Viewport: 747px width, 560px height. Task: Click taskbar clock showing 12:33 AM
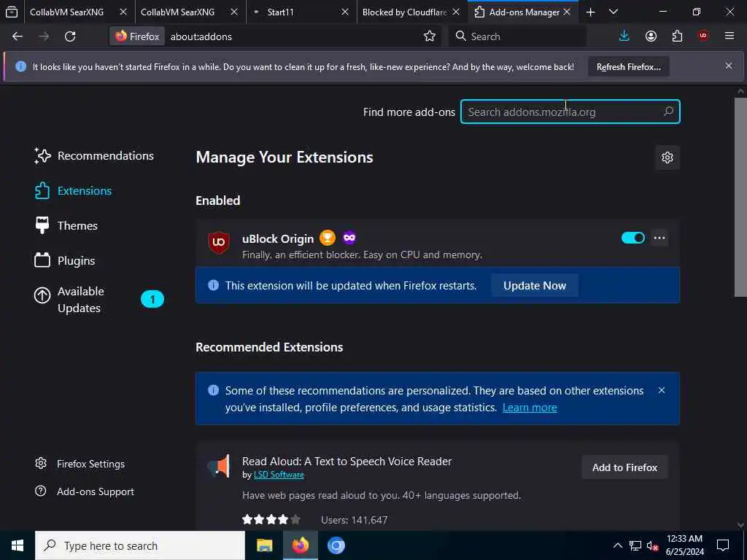point(684,545)
